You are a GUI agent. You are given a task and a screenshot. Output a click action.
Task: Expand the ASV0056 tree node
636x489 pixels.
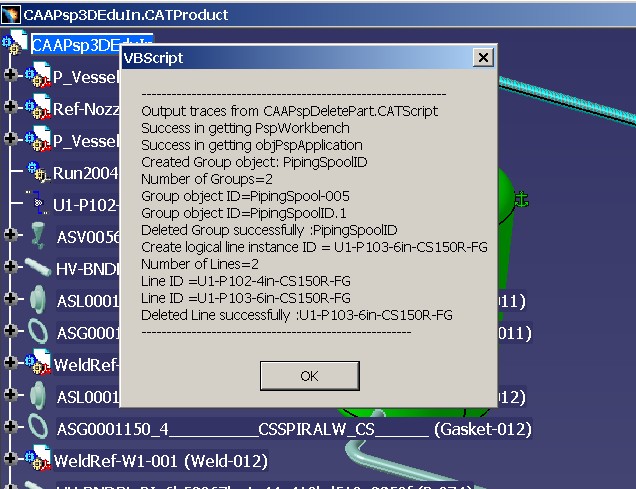[11, 235]
